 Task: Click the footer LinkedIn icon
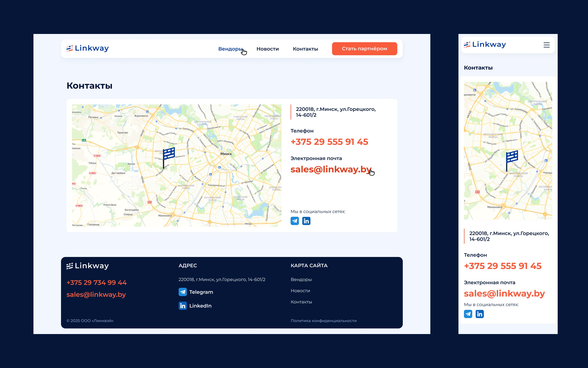coord(182,306)
